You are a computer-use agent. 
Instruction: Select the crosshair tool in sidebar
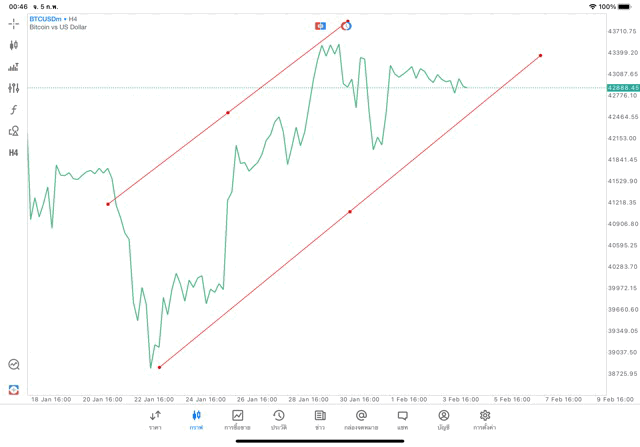coord(14,22)
